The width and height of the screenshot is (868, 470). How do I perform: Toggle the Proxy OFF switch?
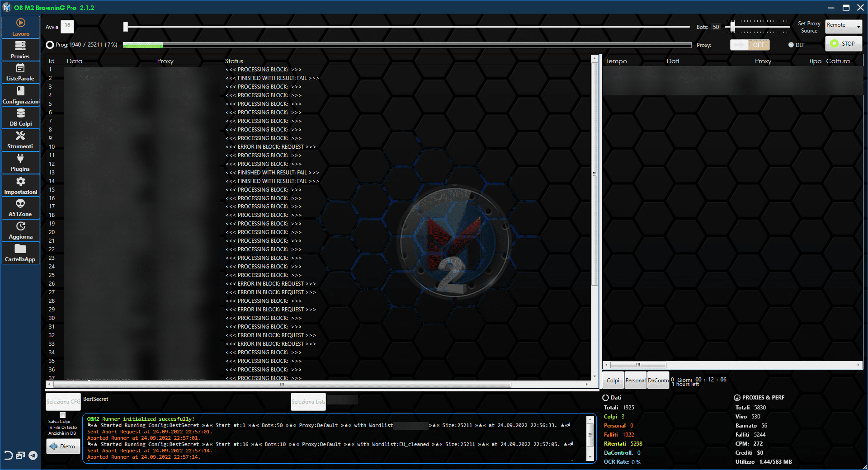[750, 45]
